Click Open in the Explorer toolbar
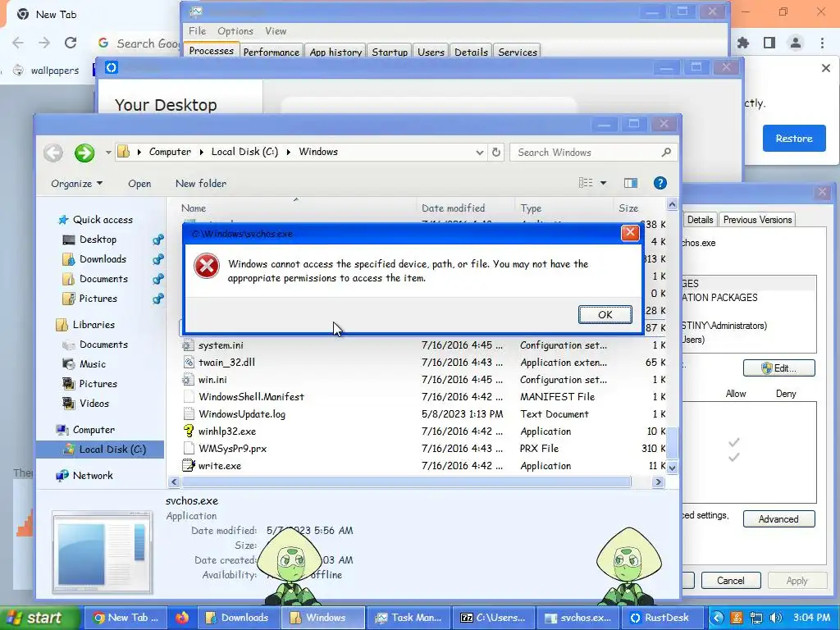Image resolution: width=840 pixels, height=630 pixels. pos(139,184)
